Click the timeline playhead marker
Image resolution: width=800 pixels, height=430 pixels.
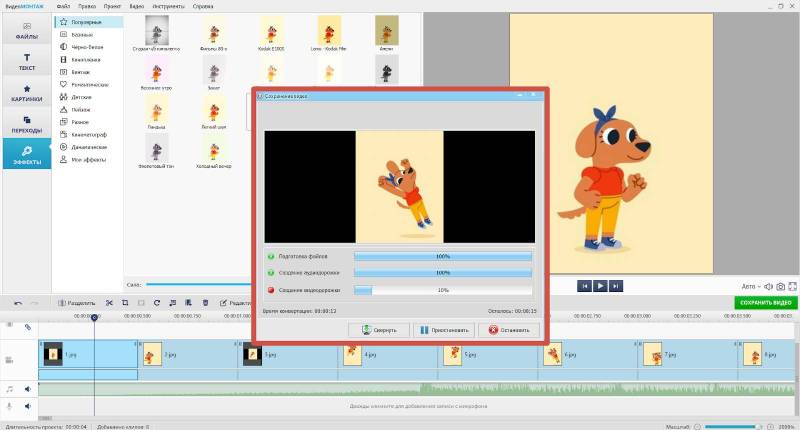click(x=94, y=317)
